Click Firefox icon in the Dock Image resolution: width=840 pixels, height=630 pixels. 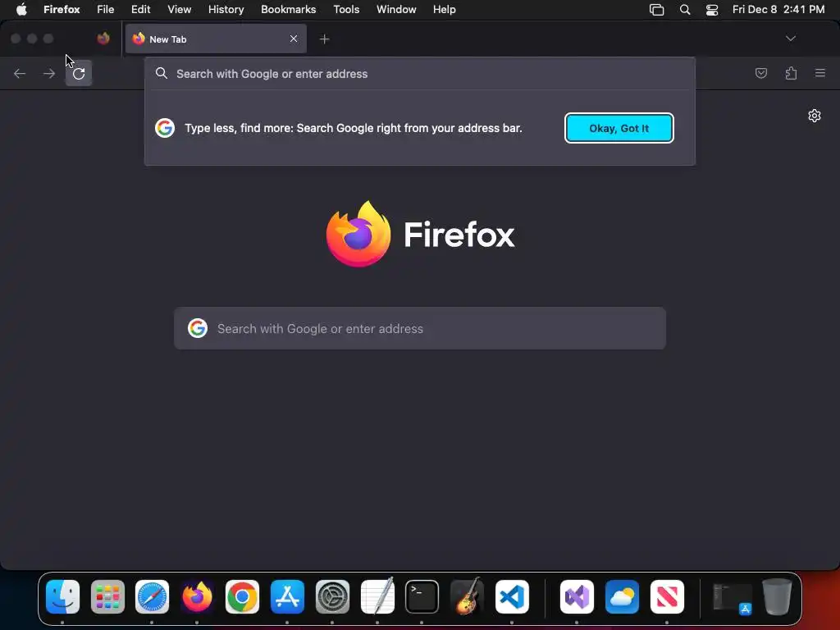197,596
